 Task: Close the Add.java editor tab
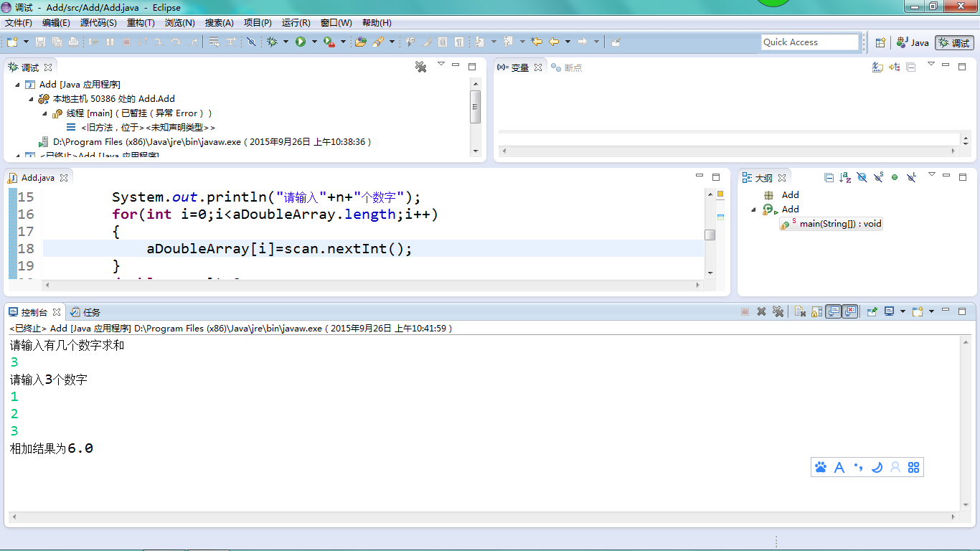click(x=63, y=178)
